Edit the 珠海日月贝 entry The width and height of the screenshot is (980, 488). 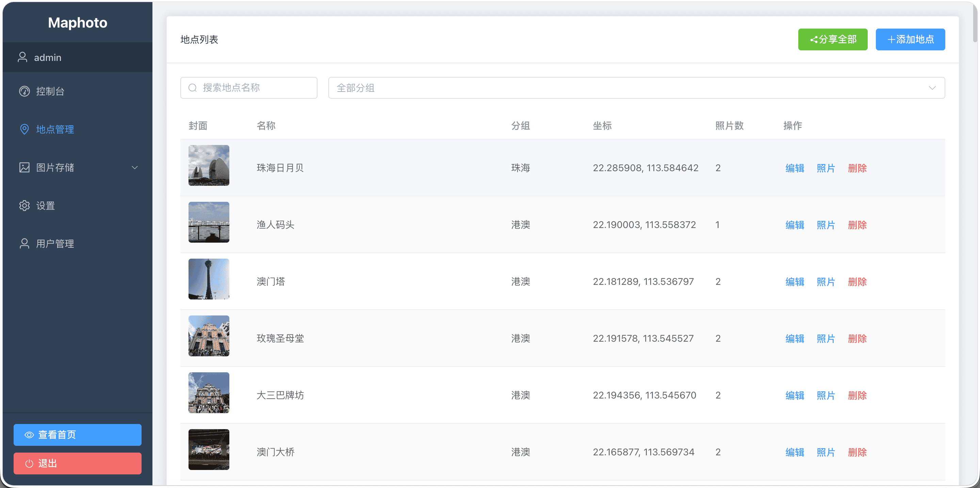(x=795, y=168)
